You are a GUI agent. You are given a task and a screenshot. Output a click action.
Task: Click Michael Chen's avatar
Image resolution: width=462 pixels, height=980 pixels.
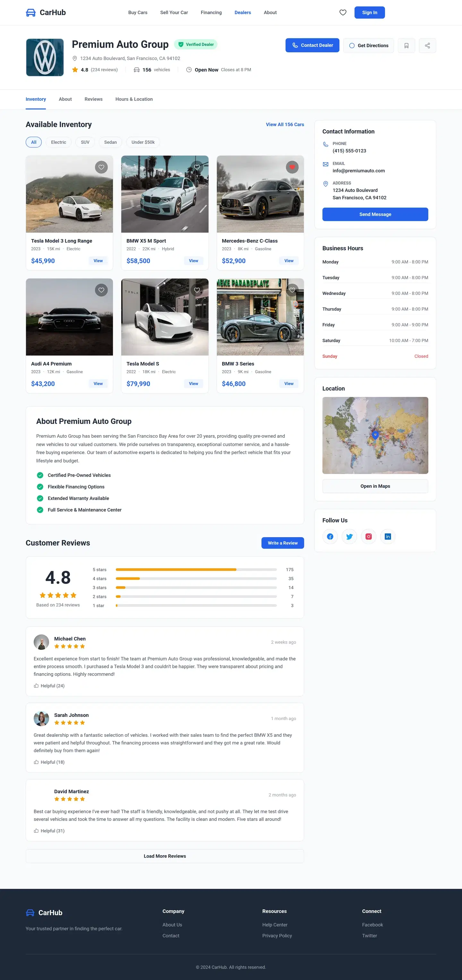(x=41, y=642)
